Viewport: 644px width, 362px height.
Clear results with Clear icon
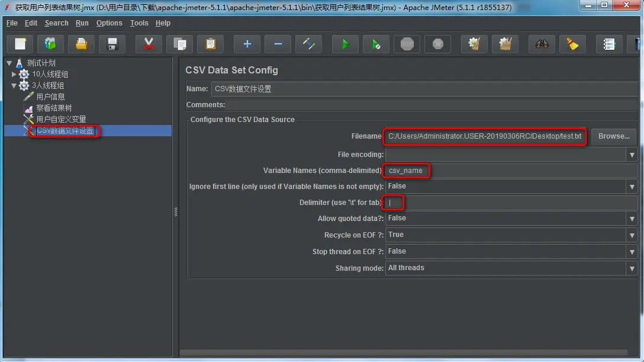click(x=474, y=44)
